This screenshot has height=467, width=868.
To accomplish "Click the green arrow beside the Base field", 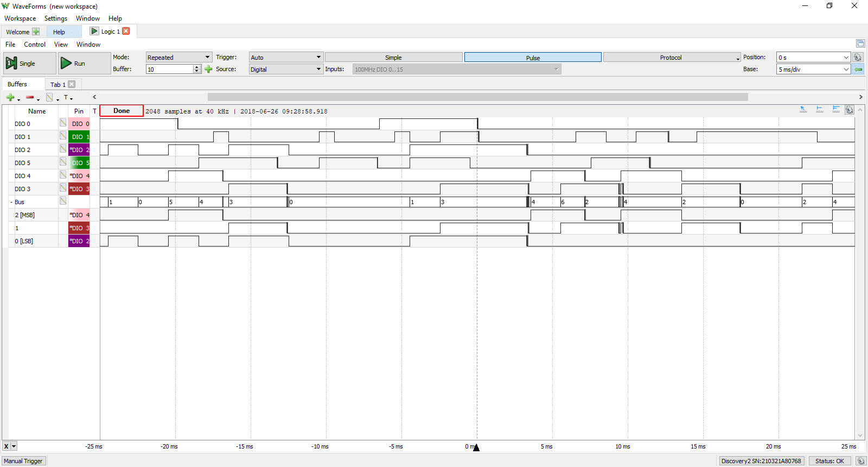I will (858, 69).
